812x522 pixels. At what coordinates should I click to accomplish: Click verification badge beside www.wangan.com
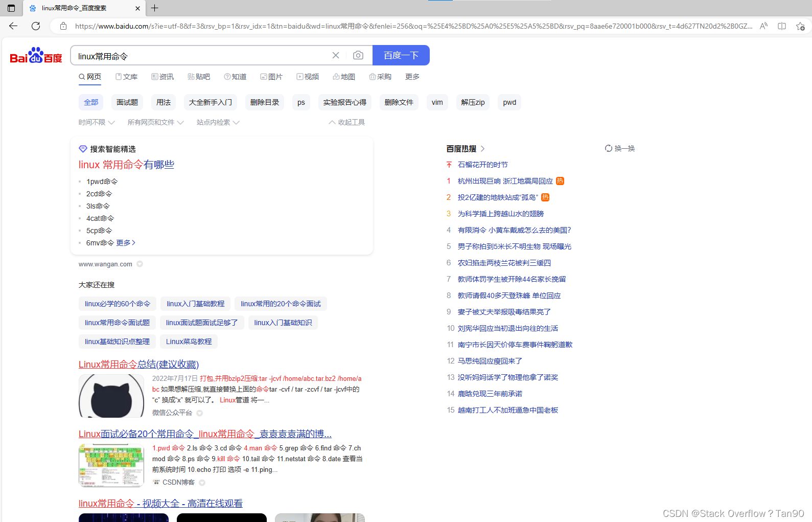(140, 264)
